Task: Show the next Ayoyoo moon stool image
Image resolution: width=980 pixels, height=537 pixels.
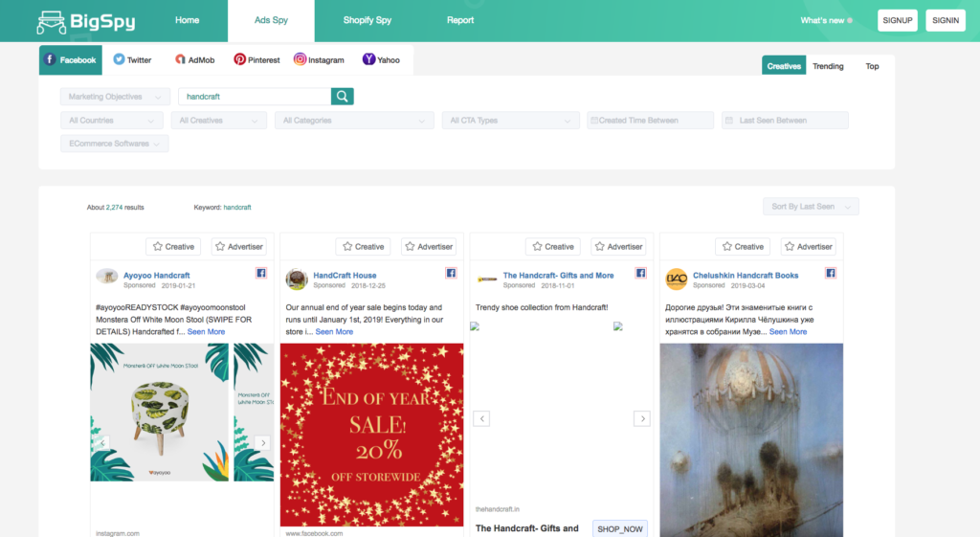Action: pyautogui.click(x=263, y=442)
